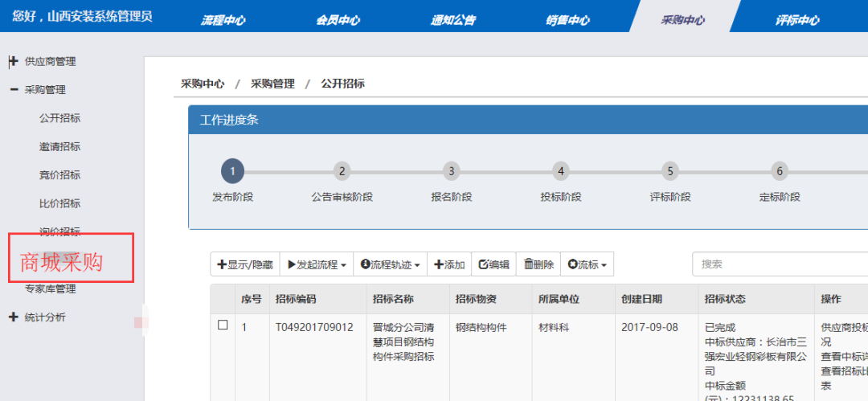868x401 pixels.
Task: Switch to the 销售中心 tab
Action: tap(567, 21)
